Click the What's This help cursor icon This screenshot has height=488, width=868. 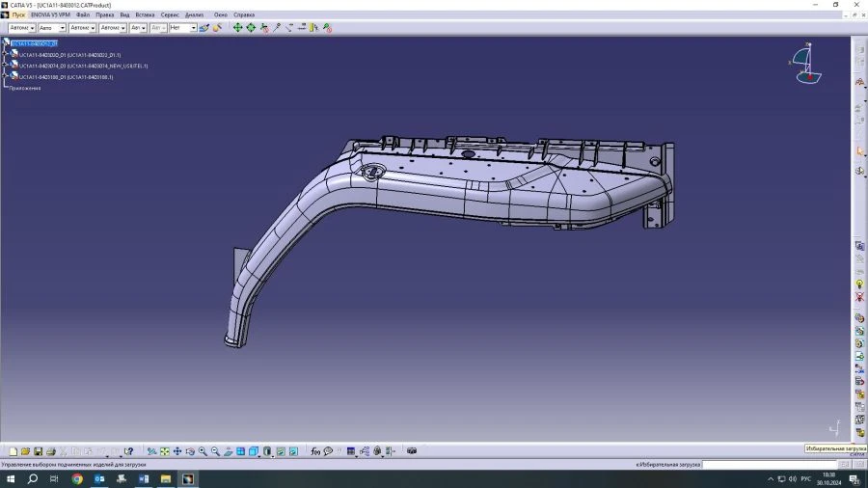point(128,451)
